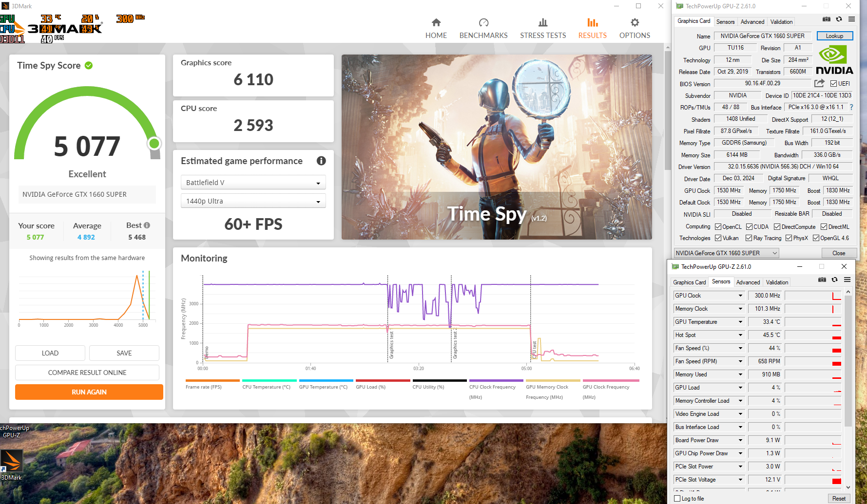
Task: Click the BIOS export share icon
Action: [x=819, y=83]
